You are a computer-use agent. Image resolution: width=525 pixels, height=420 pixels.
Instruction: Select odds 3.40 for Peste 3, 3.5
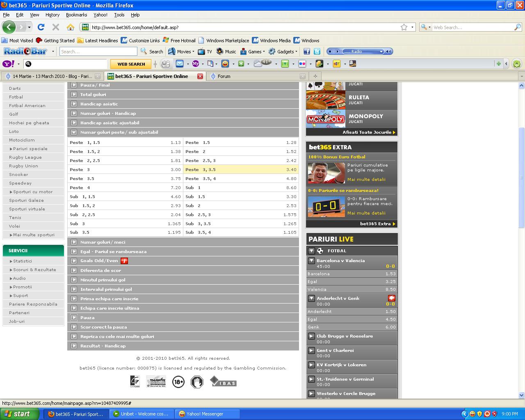pyautogui.click(x=291, y=169)
